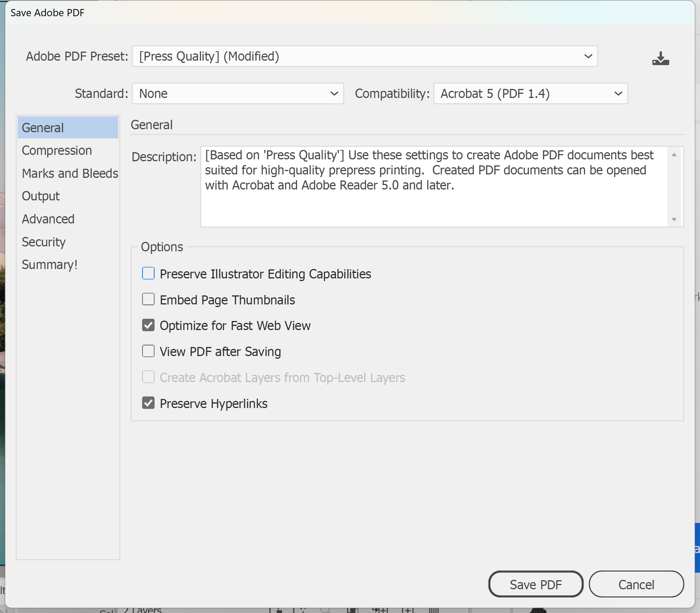Open the Advanced settings section
The image size is (700, 613).
coord(68,219)
